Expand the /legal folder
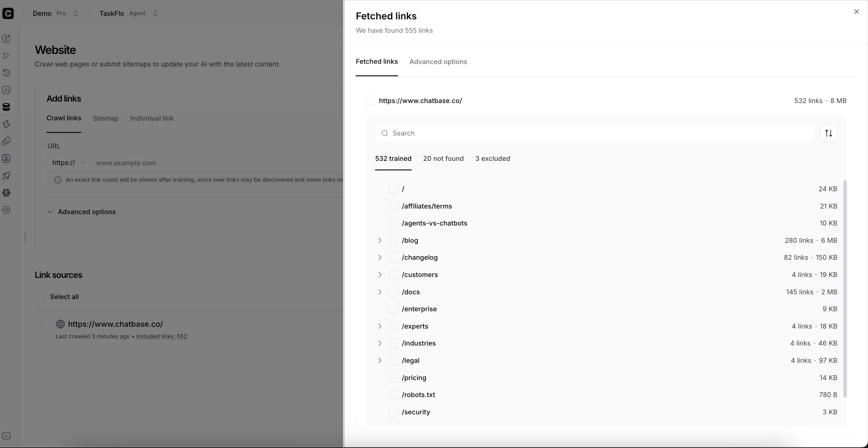 point(380,360)
